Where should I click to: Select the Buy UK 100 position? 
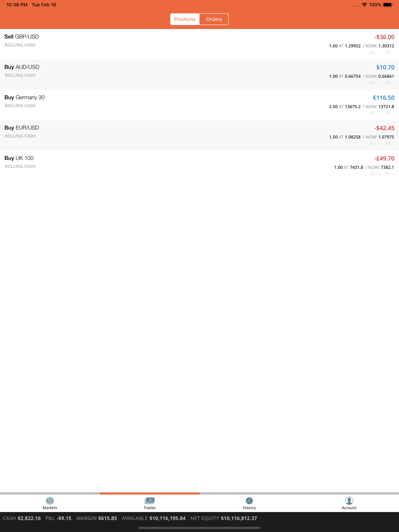click(x=199, y=166)
